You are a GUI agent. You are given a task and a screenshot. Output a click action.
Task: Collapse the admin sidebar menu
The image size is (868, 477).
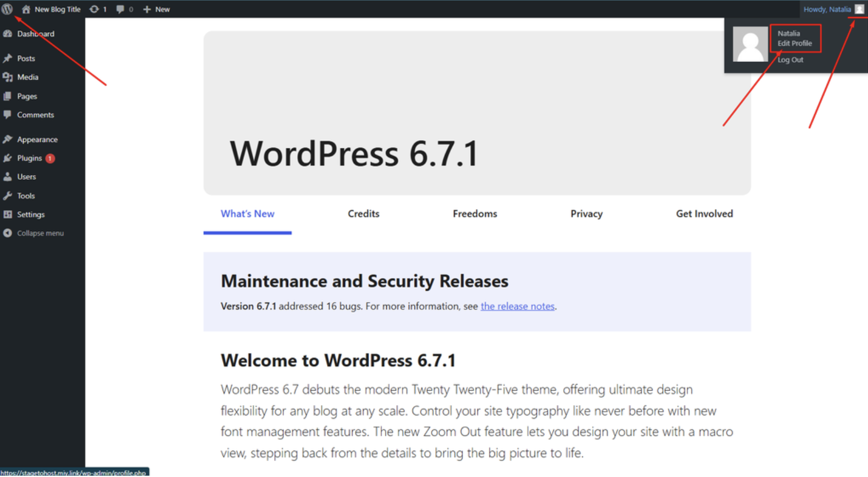pyautogui.click(x=40, y=233)
